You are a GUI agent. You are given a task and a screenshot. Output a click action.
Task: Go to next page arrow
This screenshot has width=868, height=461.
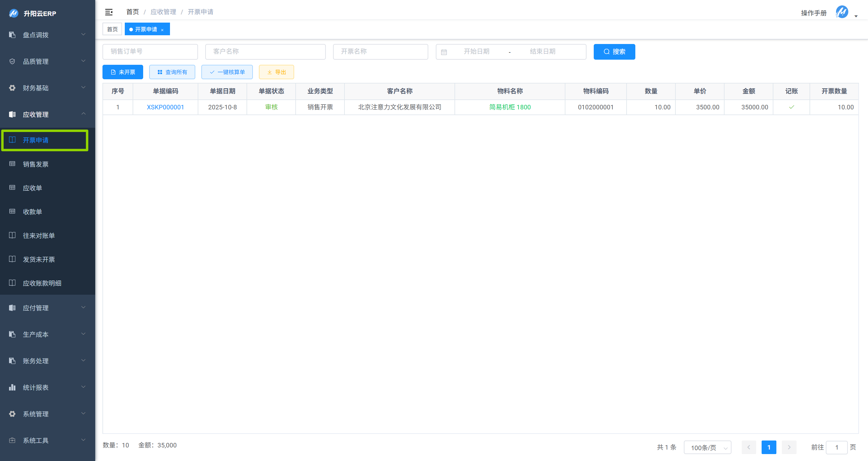pyautogui.click(x=789, y=447)
